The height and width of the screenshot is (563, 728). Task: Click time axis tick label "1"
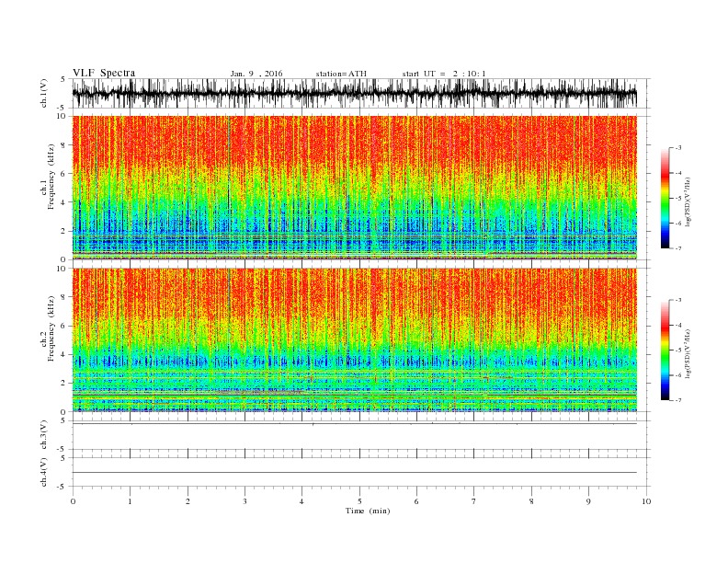point(130,501)
